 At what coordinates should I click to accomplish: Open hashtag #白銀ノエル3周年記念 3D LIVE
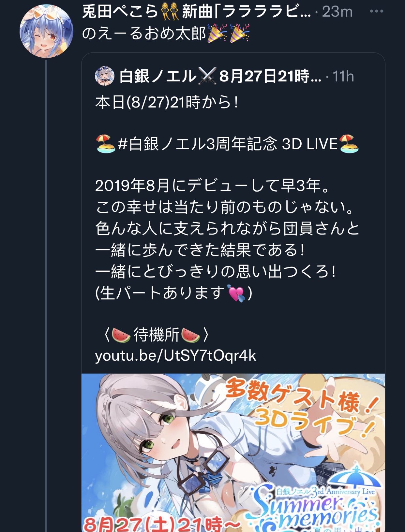pyautogui.click(x=228, y=144)
